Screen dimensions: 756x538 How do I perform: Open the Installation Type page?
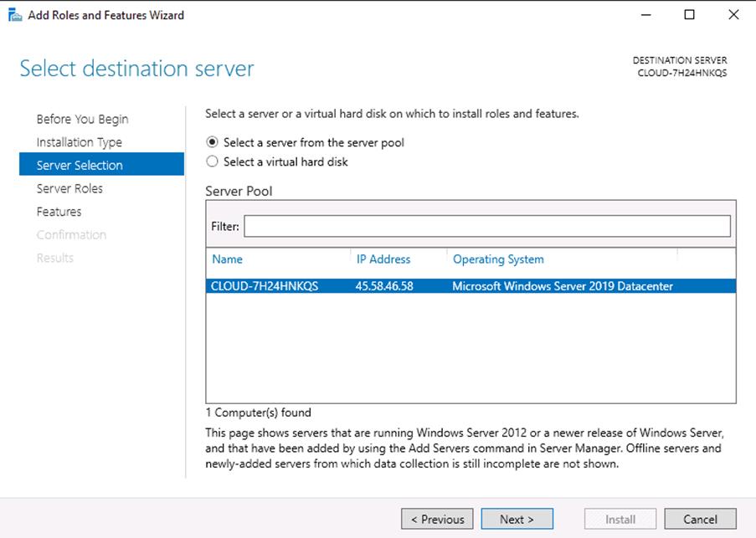pos(79,142)
